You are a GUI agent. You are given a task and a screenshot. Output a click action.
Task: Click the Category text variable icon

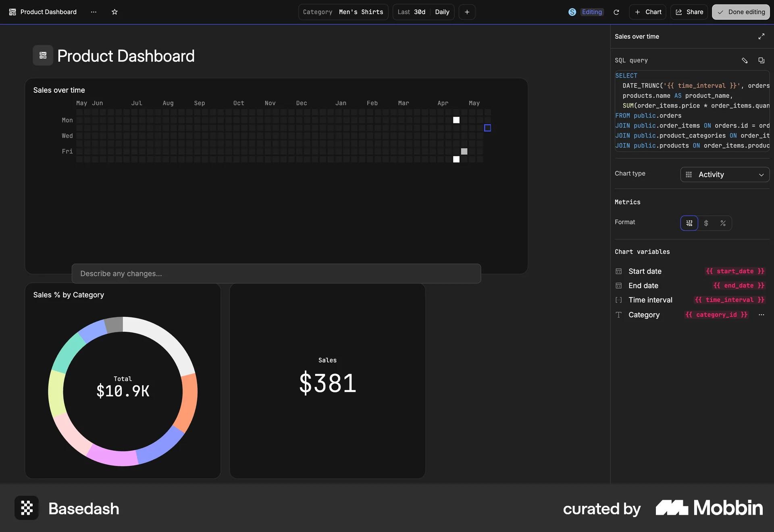619,315
